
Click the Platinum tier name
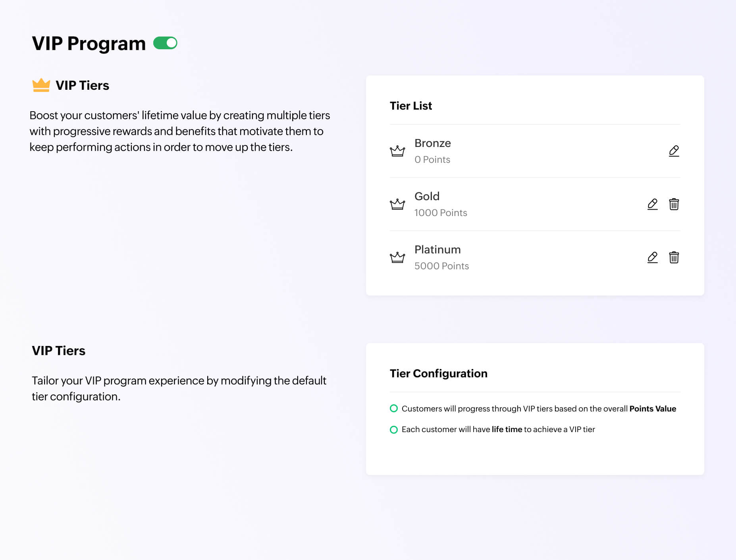[x=437, y=249]
